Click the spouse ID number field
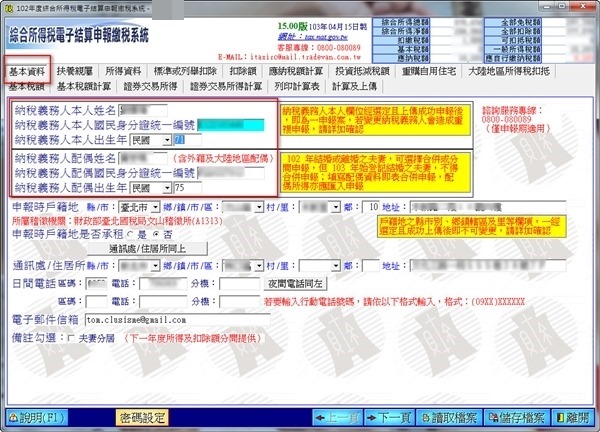 (231, 173)
